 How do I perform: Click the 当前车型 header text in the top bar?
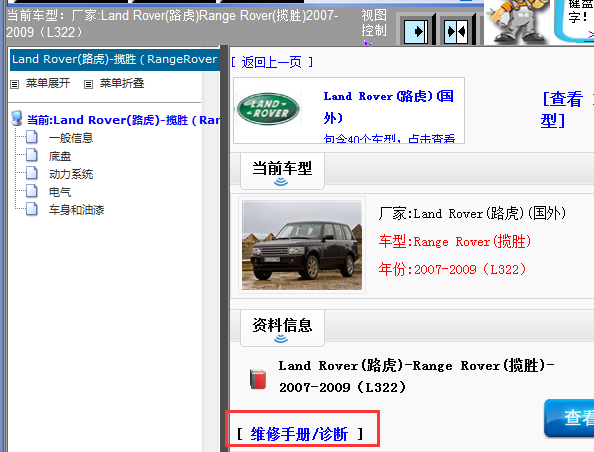(x=172, y=23)
